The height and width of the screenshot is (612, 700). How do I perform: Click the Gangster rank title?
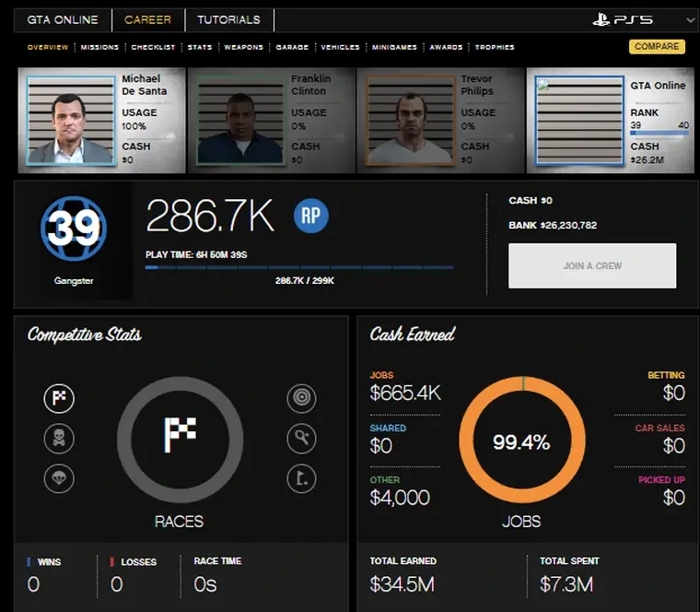(74, 280)
